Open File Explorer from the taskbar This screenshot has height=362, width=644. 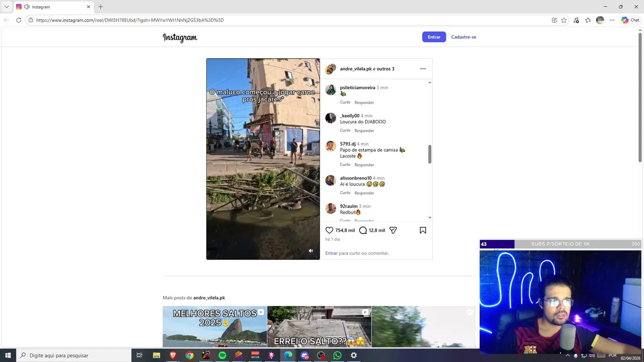point(156,355)
